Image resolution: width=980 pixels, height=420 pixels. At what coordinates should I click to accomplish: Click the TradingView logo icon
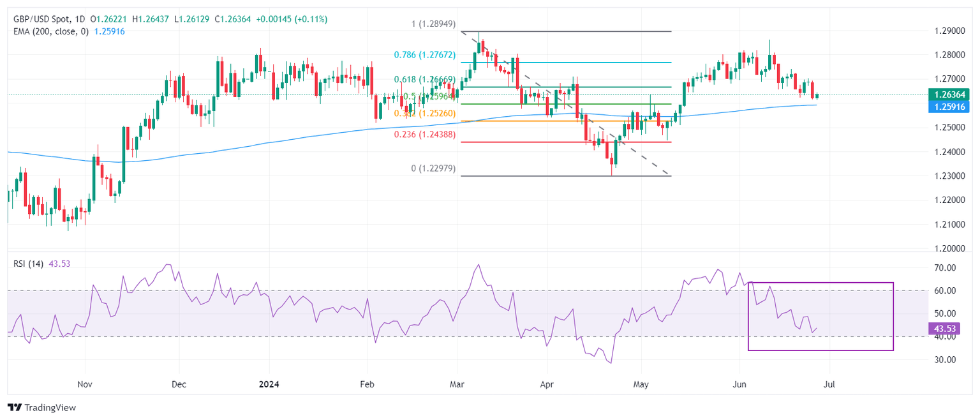click(x=14, y=407)
